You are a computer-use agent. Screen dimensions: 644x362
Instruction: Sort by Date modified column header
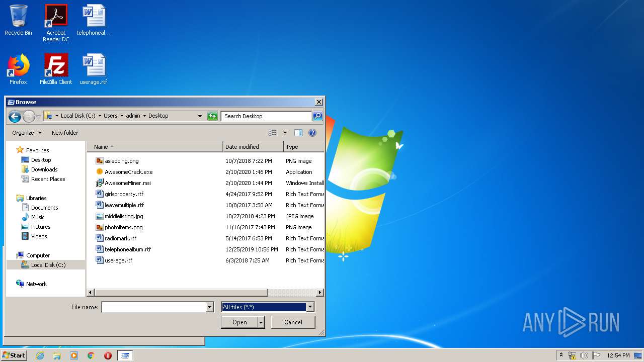coord(253,147)
